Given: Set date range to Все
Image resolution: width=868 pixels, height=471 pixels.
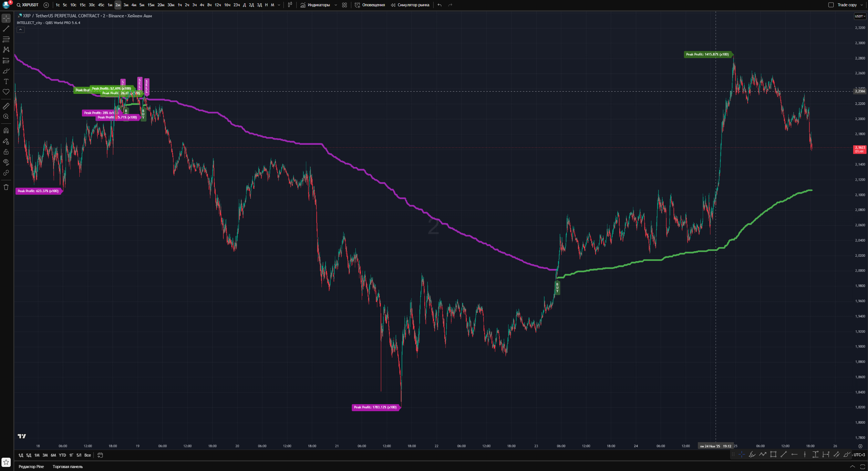Looking at the screenshot, I should [x=87, y=455].
